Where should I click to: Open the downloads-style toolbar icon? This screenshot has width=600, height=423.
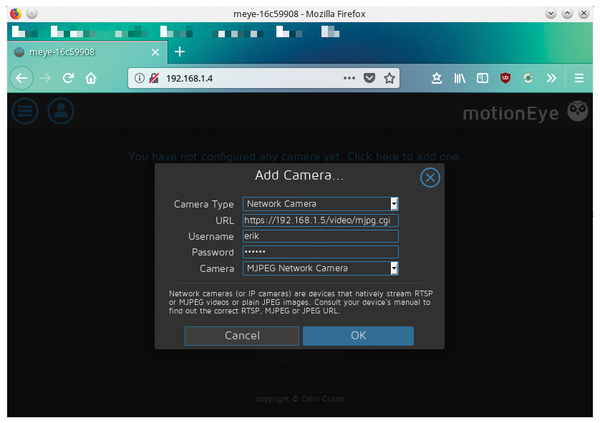[x=437, y=78]
